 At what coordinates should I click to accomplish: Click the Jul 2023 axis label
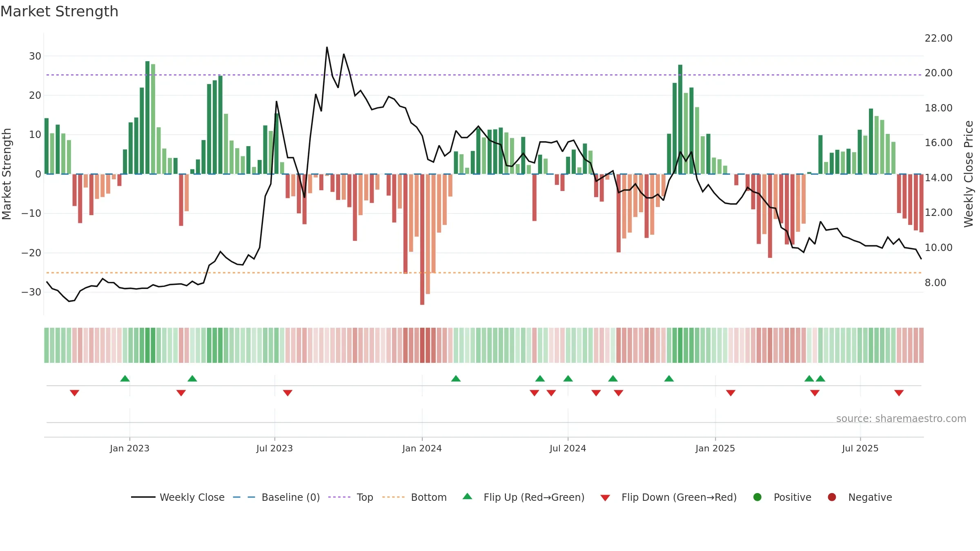tap(274, 448)
